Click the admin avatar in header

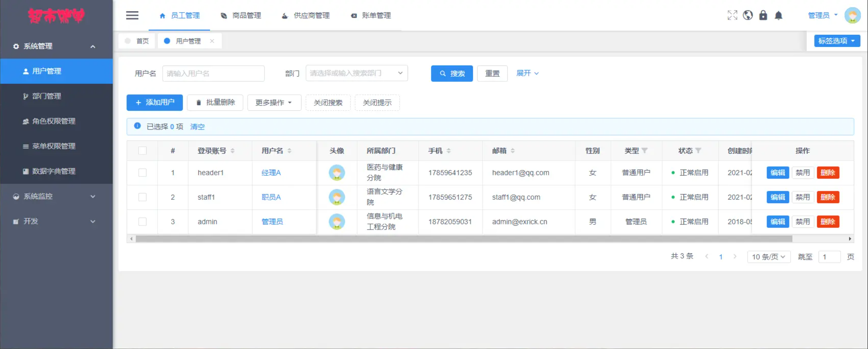852,16
